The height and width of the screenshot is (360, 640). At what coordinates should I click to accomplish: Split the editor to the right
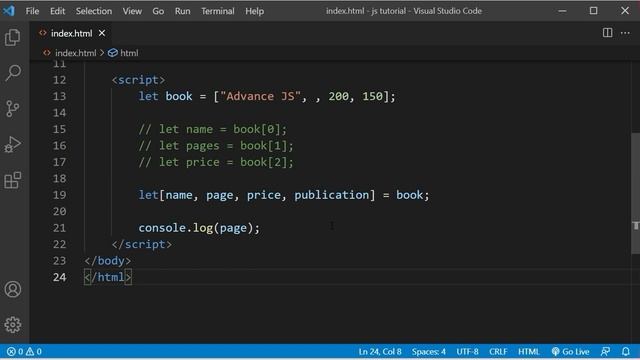click(607, 33)
